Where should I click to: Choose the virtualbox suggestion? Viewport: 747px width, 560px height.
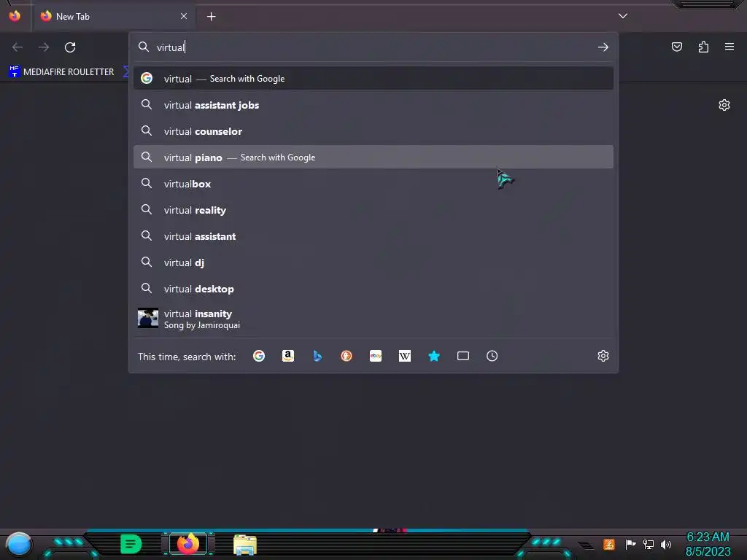[373, 183]
